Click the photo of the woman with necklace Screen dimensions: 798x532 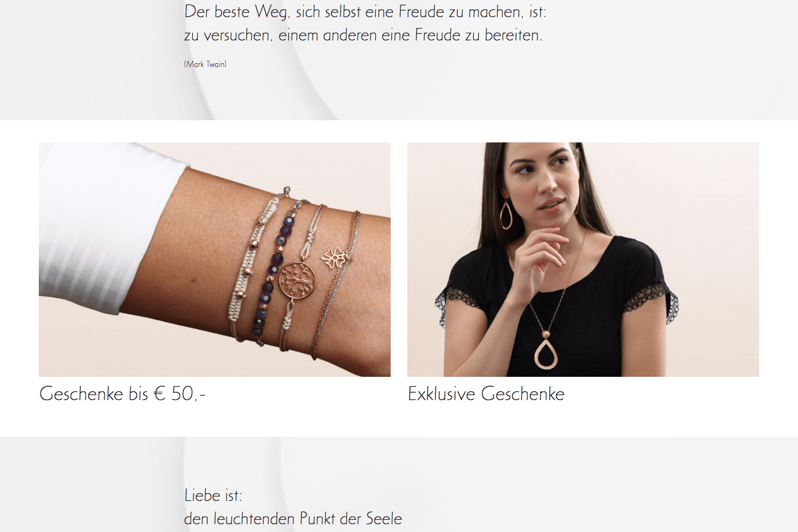[x=583, y=259]
